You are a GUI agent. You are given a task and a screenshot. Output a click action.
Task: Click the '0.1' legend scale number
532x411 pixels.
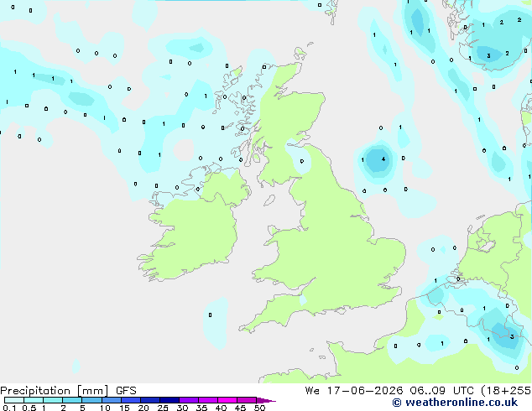[9, 408]
